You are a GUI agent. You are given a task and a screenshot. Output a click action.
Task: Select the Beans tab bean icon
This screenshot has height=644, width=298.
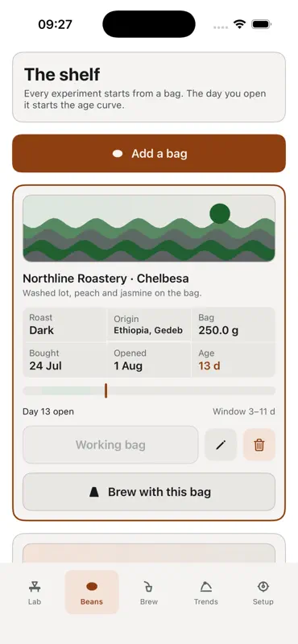[x=92, y=587]
